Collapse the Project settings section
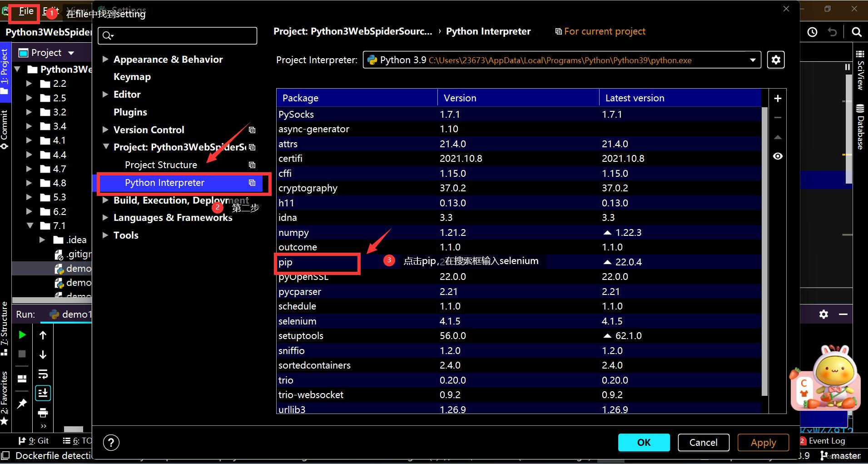This screenshot has width=868, height=464. point(106,147)
